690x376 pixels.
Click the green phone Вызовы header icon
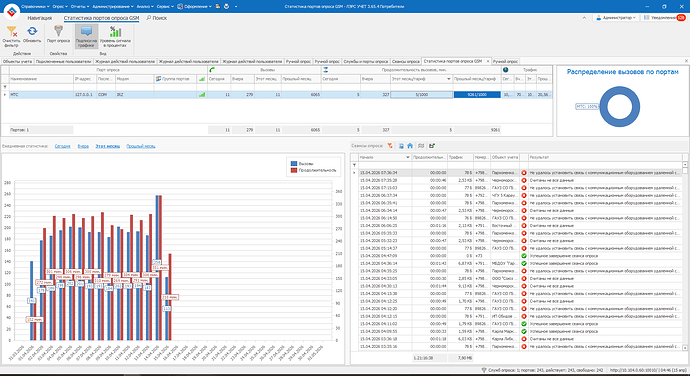point(212,70)
